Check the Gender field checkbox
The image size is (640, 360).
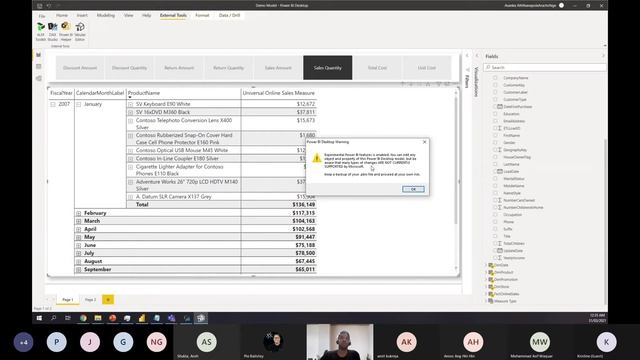[495, 142]
